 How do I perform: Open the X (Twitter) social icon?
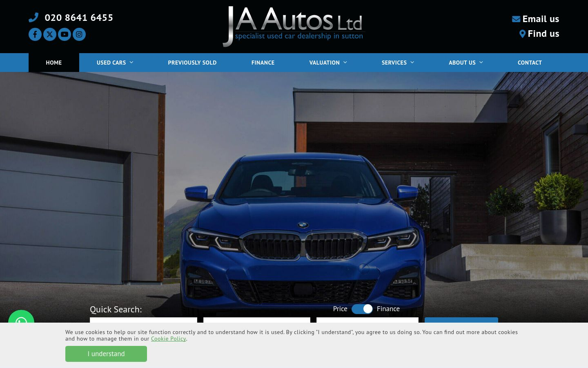50,34
